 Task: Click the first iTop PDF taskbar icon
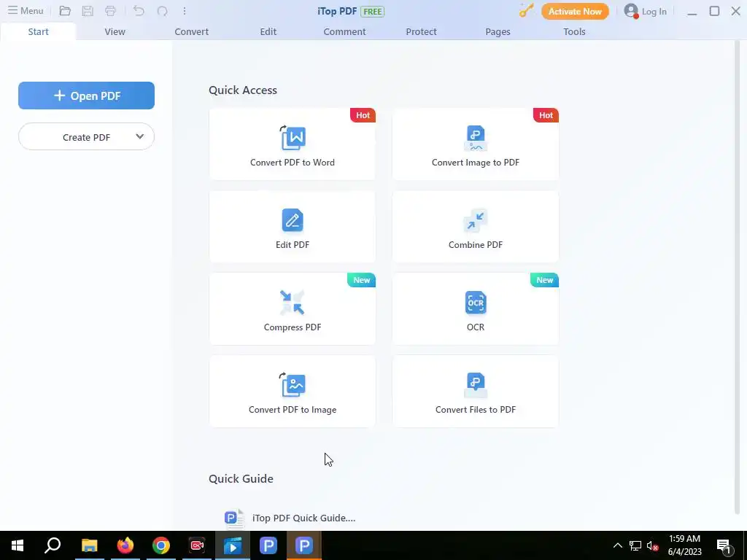click(x=268, y=545)
